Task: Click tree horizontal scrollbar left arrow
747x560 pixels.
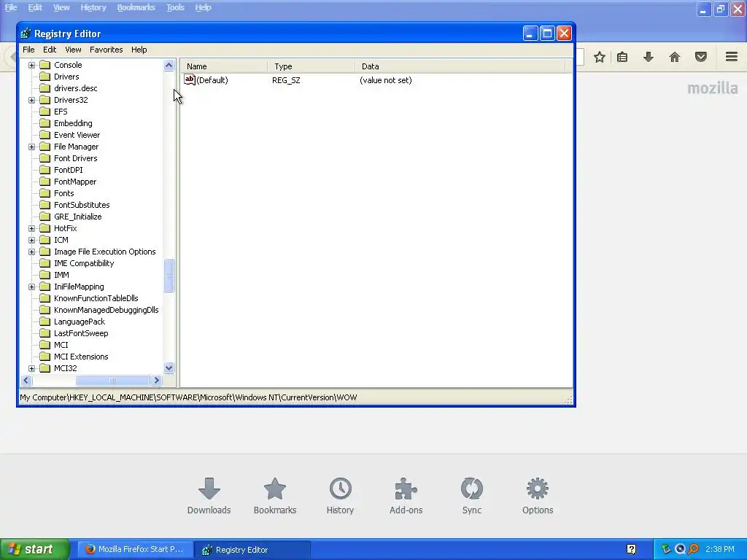Action: (26, 381)
